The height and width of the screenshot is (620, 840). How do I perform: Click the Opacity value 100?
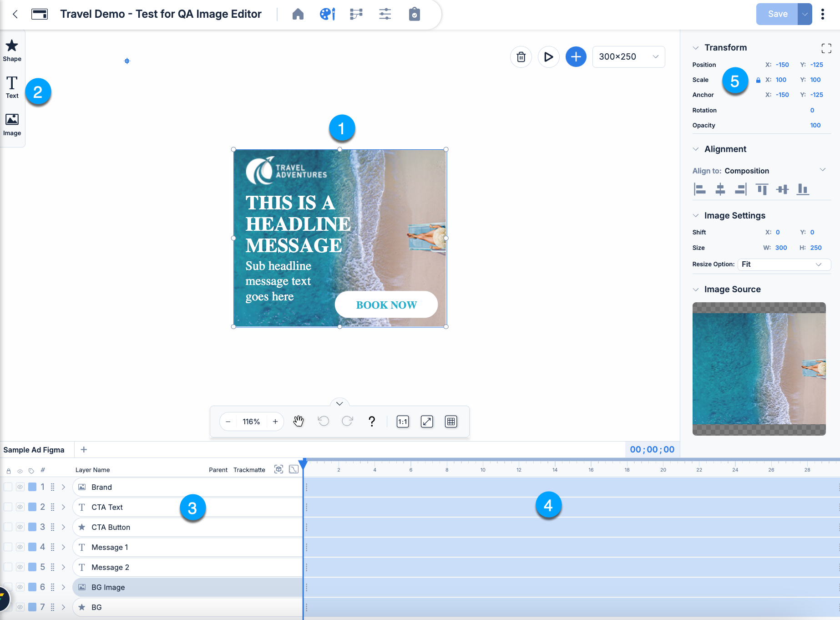pyautogui.click(x=815, y=126)
